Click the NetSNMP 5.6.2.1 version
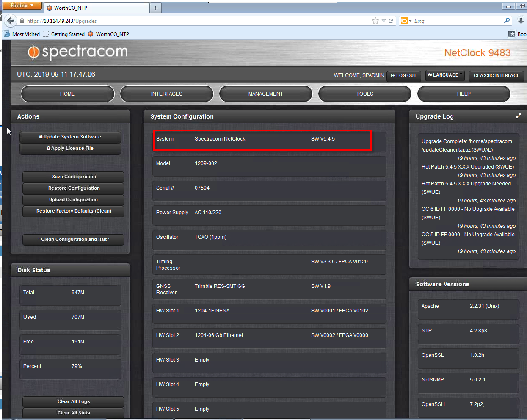Viewport: 527px width, 420px height. 477,380
